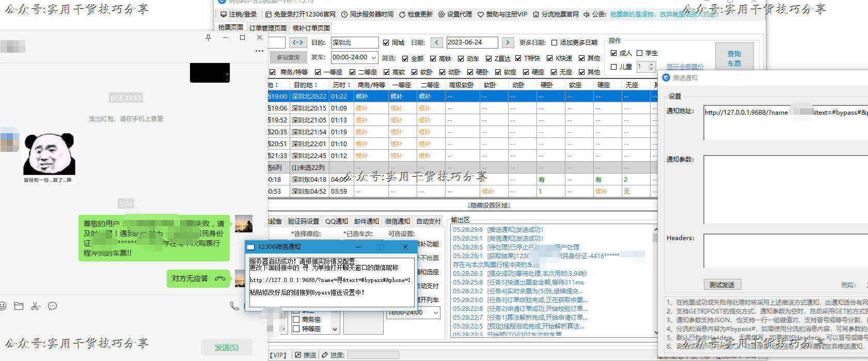Click the 显示全部票价 link
Screen dimensions: 868x361
[685, 67]
